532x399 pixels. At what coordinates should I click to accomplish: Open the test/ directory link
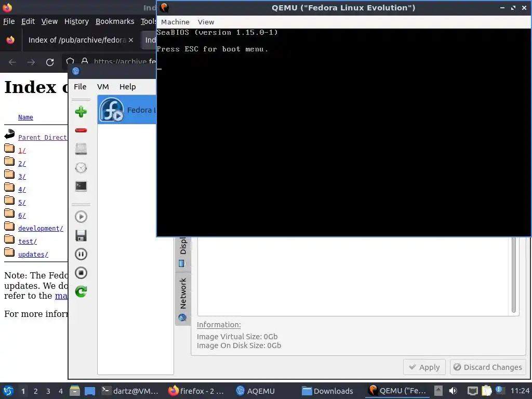pyautogui.click(x=27, y=241)
